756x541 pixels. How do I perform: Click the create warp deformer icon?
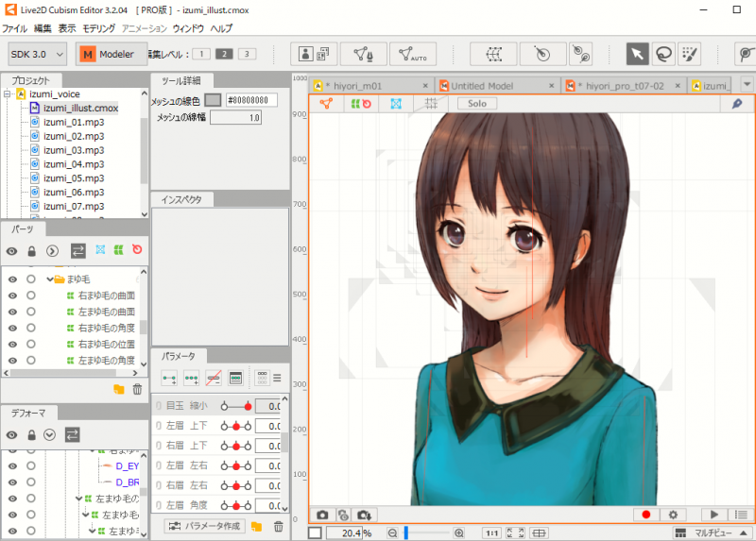click(492, 54)
